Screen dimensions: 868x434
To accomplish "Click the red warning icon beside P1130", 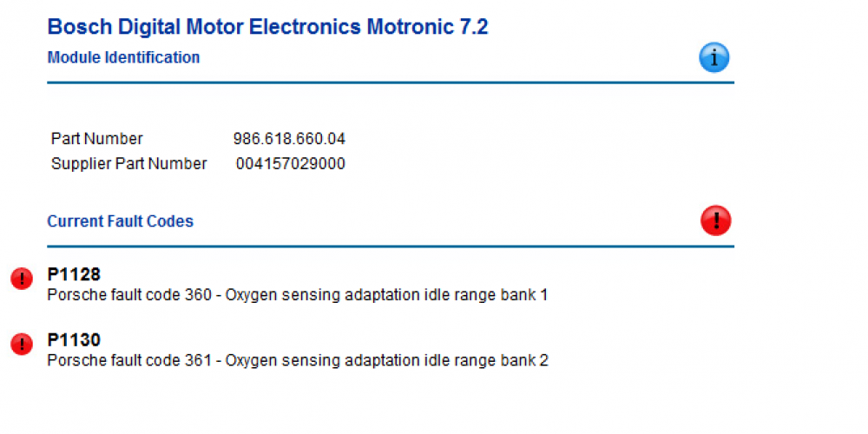I will [22, 345].
